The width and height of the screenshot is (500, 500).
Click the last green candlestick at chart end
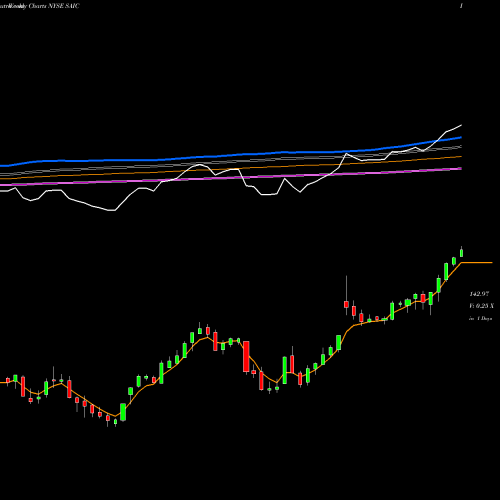(462, 252)
